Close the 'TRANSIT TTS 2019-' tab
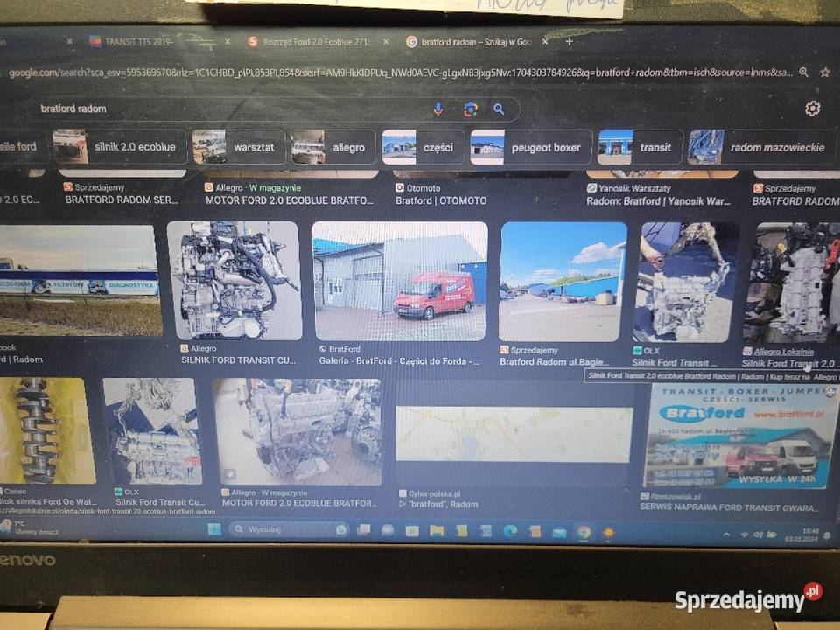 pyautogui.click(x=227, y=41)
